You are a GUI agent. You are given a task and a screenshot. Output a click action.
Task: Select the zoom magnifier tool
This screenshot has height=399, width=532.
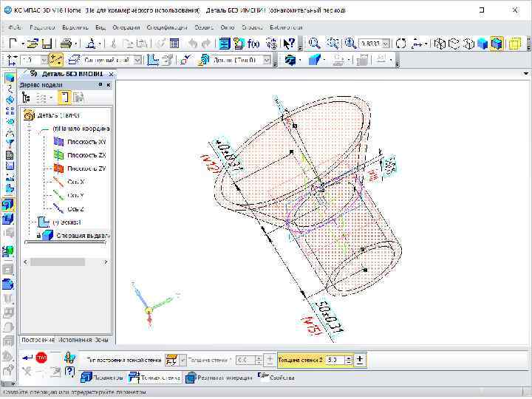pyautogui.click(x=315, y=44)
